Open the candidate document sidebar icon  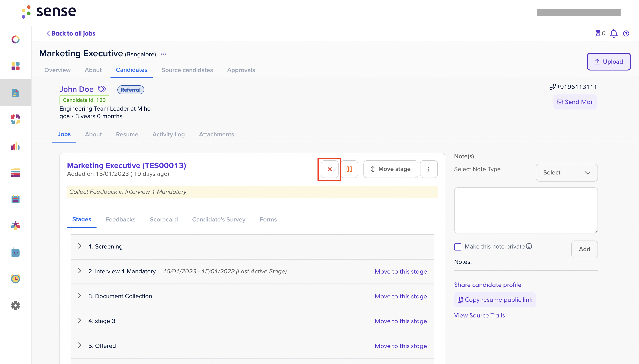tap(16, 93)
